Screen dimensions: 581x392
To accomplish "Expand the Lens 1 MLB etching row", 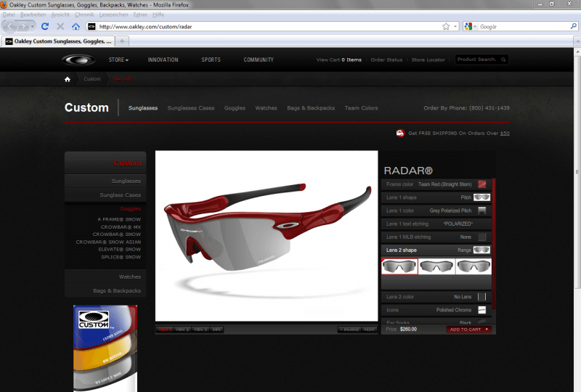I will 436,237.
